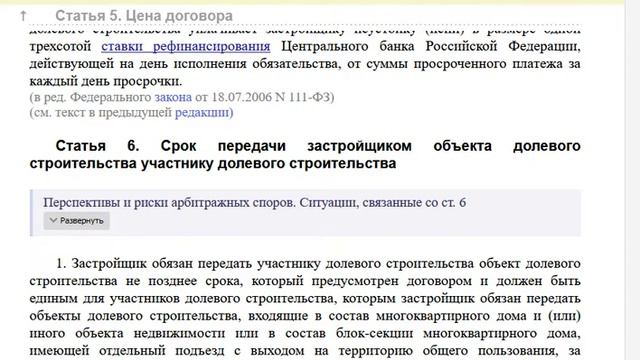Screen dimensions: 640x360
Task: Open the 'закона' link in the 111-ФЗ note
Action: [x=173, y=97]
